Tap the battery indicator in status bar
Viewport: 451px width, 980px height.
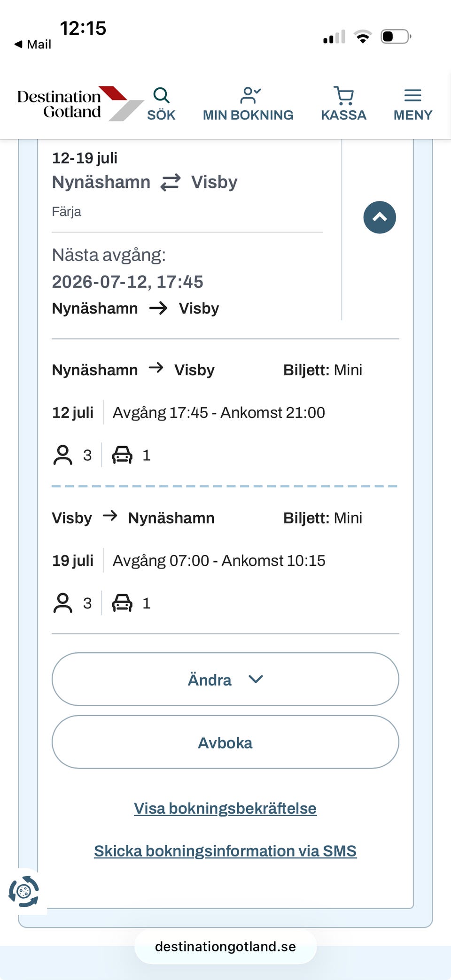point(396,36)
